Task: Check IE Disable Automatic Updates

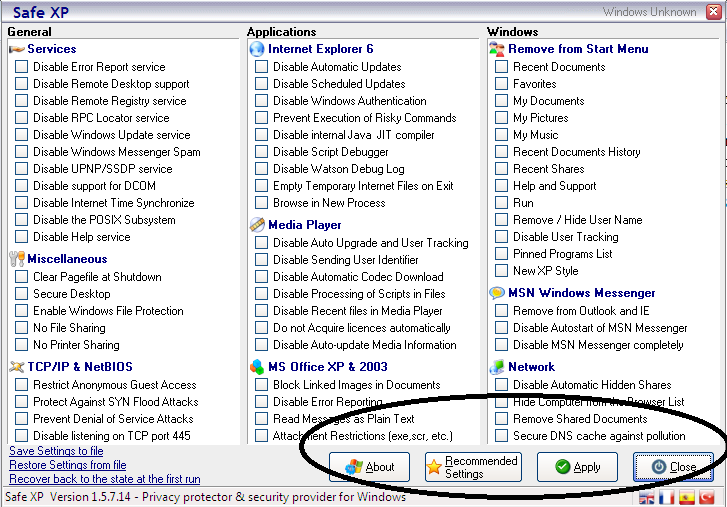Action: point(261,67)
